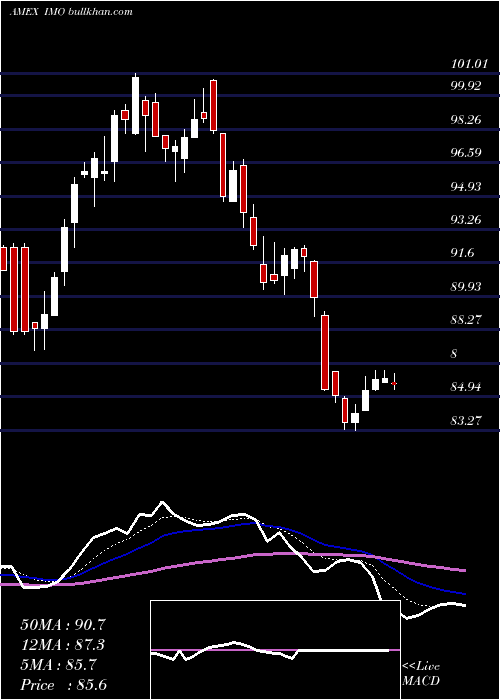Click the large red candle falling below 88.27
The height and width of the screenshot is (700, 500).
coord(325,352)
